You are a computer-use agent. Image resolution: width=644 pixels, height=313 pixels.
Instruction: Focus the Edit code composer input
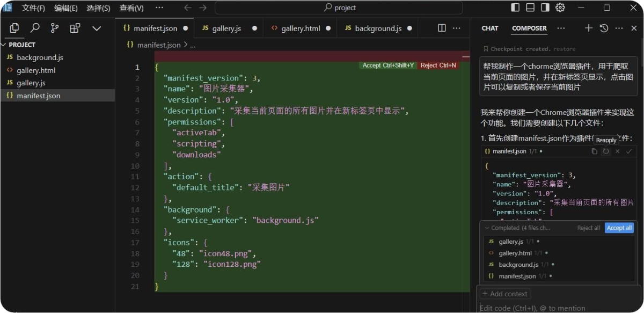[x=558, y=308]
